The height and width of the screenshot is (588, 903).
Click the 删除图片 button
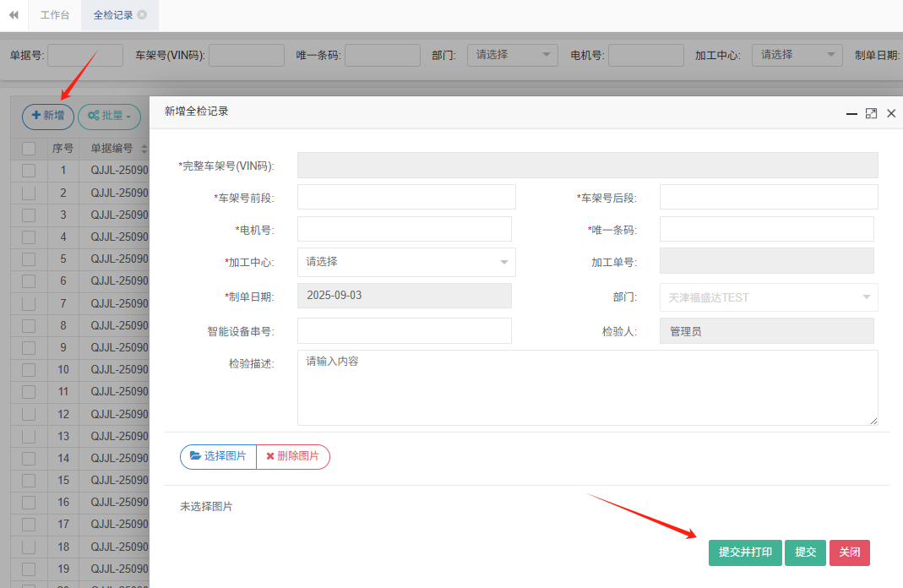(x=293, y=456)
